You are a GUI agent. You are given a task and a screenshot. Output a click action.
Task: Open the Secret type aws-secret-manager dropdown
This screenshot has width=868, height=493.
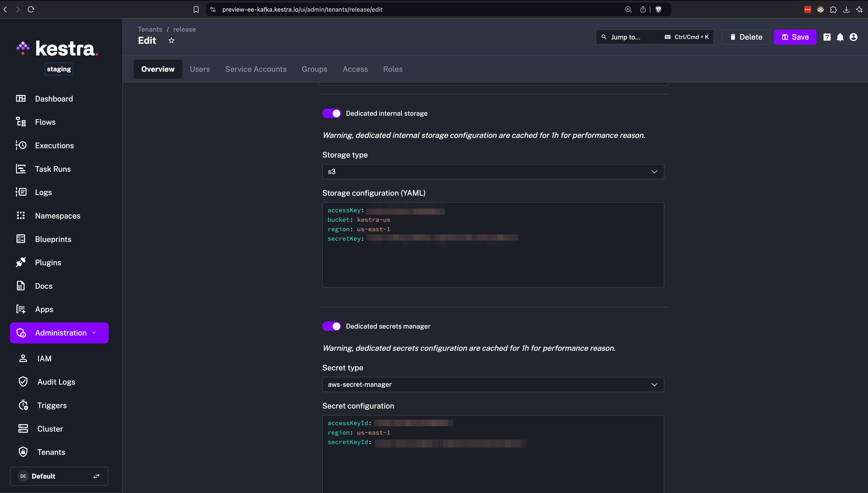493,385
